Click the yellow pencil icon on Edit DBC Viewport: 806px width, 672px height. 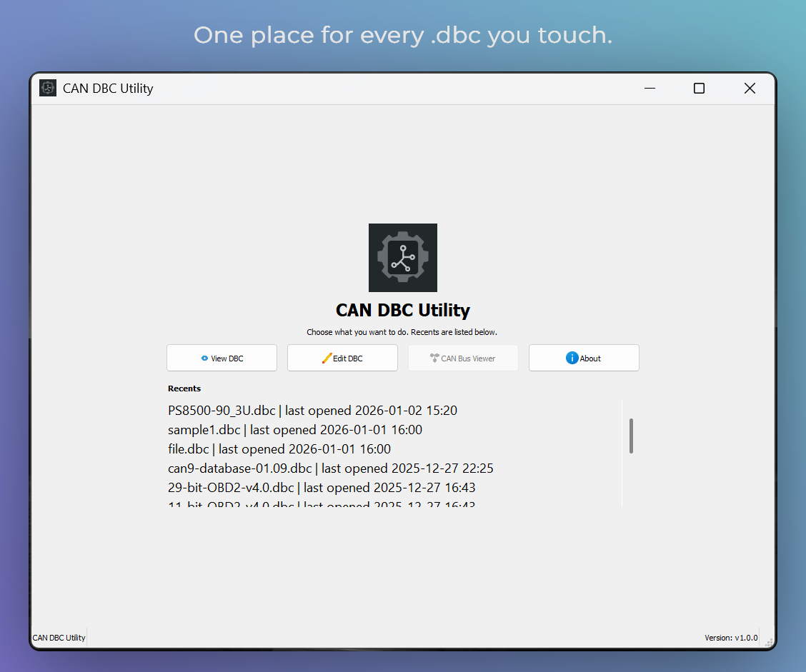326,358
